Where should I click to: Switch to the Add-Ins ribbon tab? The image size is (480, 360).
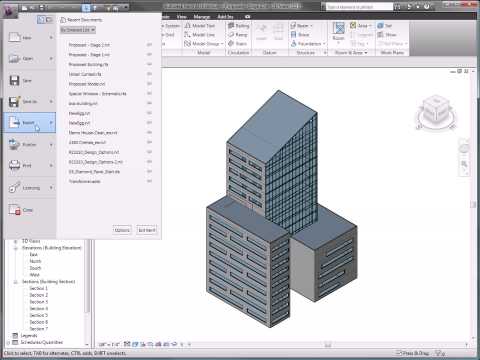coord(225,17)
